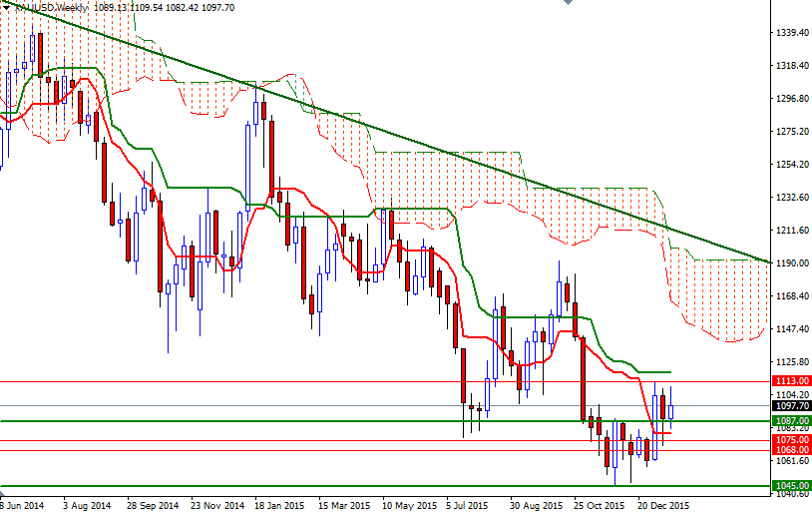Click the chart shift triangle marker at top

568,2
